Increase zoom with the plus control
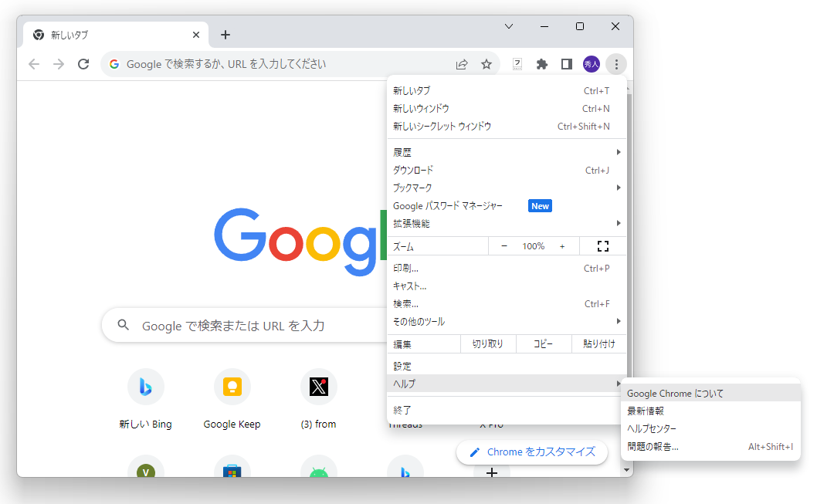Image resolution: width=834 pixels, height=504 pixels. click(x=561, y=245)
